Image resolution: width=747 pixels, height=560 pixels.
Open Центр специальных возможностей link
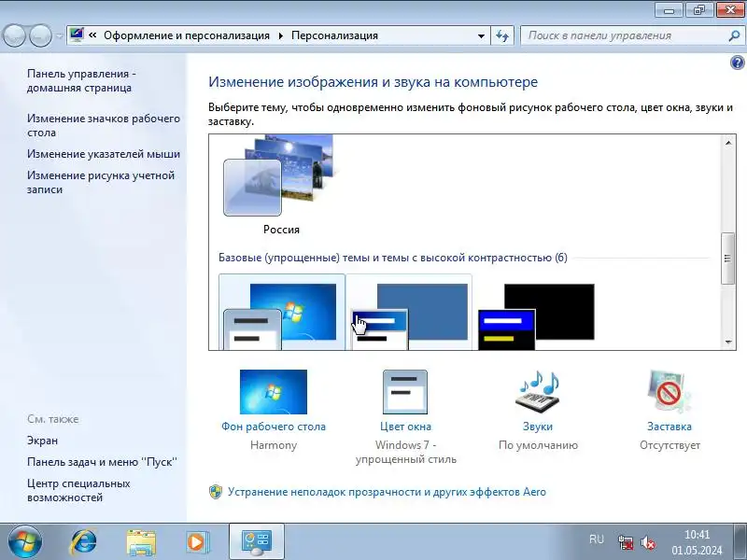pyautogui.click(x=78, y=490)
